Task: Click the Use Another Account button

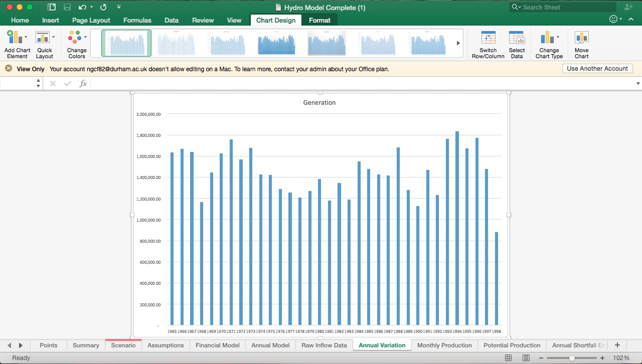Action: [x=597, y=68]
